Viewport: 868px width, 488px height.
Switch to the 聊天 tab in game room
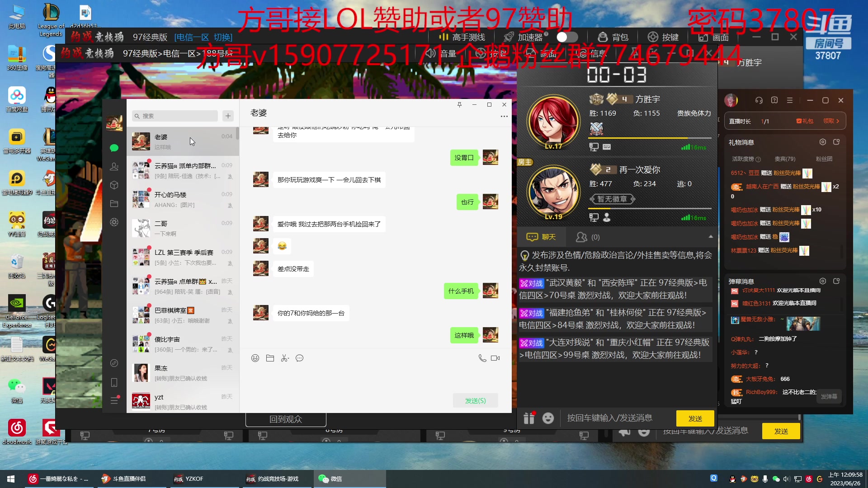click(x=541, y=237)
